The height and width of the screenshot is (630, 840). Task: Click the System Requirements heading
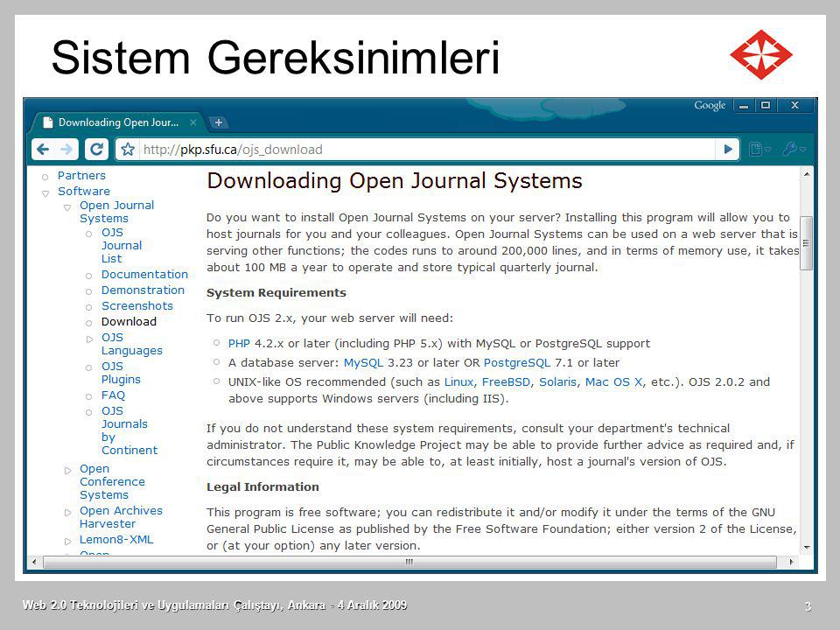tap(276, 293)
